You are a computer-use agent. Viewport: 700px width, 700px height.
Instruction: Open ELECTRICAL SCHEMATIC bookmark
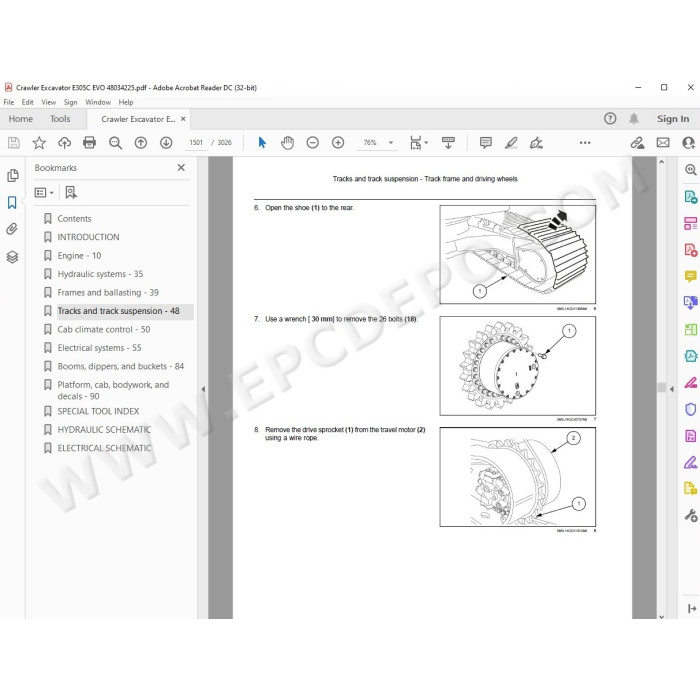(104, 448)
